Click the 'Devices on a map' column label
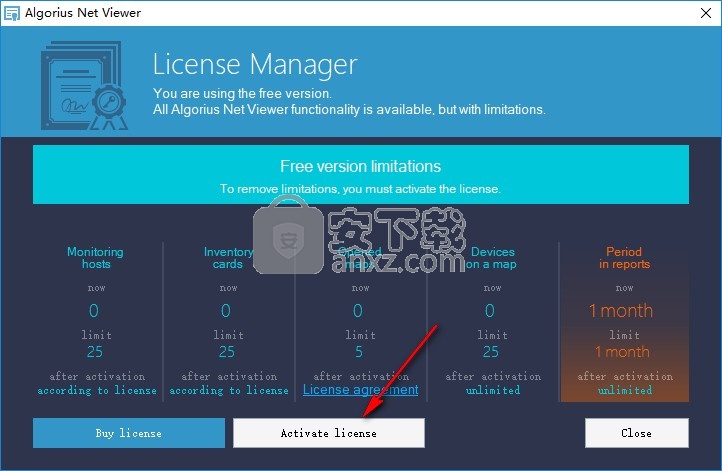The image size is (722, 471). pyautogui.click(x=492, y=258)
